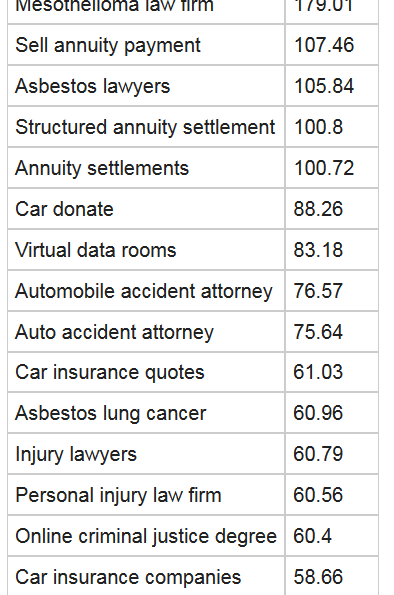
Task: Click the 88.26 value cell
Action: click(332, 209)
